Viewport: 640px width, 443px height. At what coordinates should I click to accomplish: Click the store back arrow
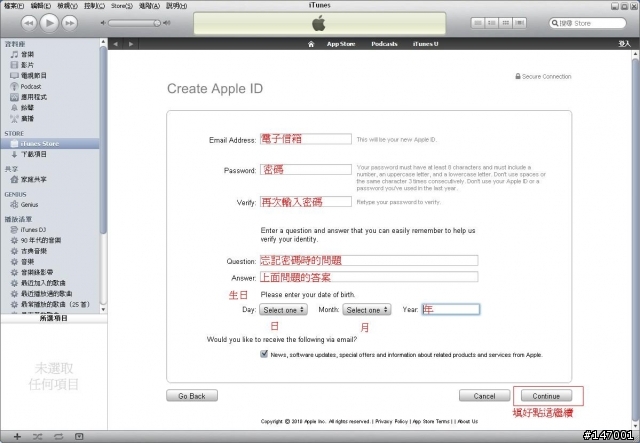116,44
